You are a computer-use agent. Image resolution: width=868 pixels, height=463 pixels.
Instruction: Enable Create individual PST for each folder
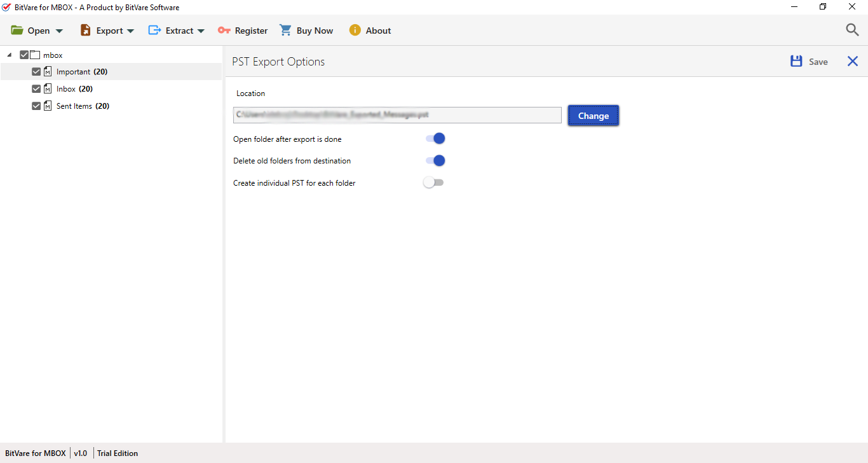[433, 183]
